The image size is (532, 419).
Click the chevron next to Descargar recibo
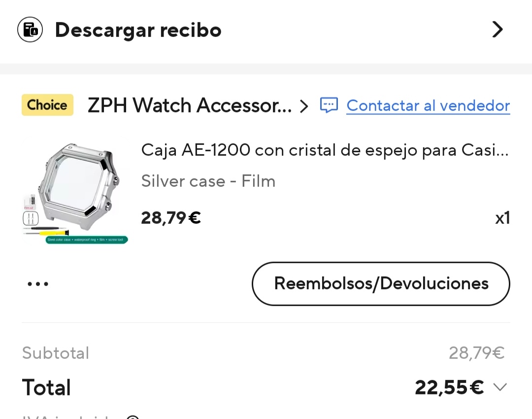point(498,30)
